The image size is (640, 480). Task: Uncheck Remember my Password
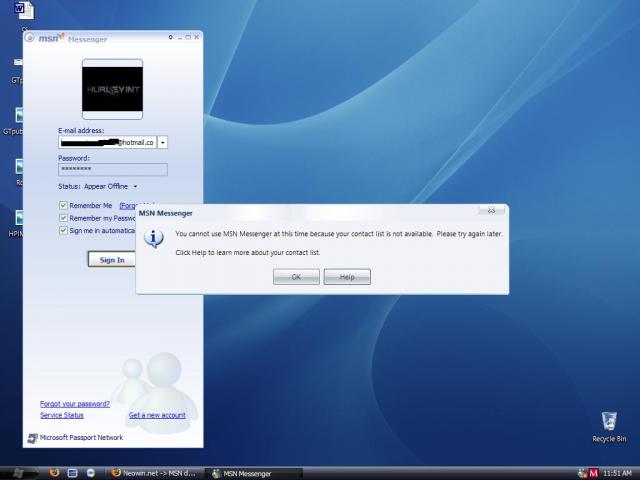point(63,218)
